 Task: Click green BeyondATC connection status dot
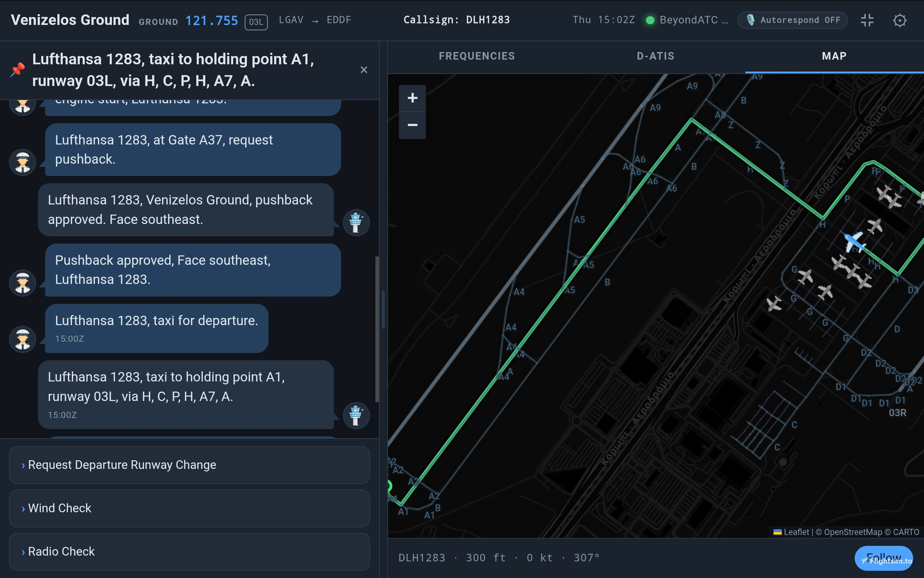coord(650,20)
